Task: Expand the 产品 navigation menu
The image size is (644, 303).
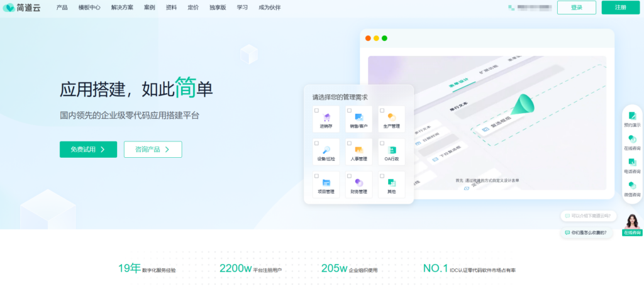Action: click(62, 8)
